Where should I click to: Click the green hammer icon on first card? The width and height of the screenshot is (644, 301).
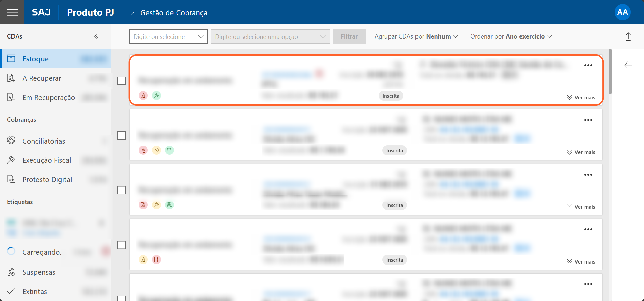pyautogui.click(x=156, y=96)
